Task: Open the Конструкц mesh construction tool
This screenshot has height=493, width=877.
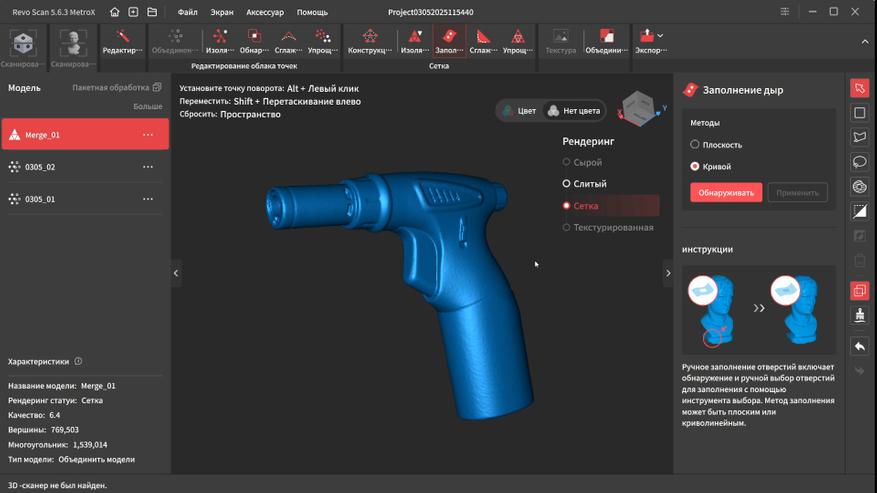Action: coord(370,42)
